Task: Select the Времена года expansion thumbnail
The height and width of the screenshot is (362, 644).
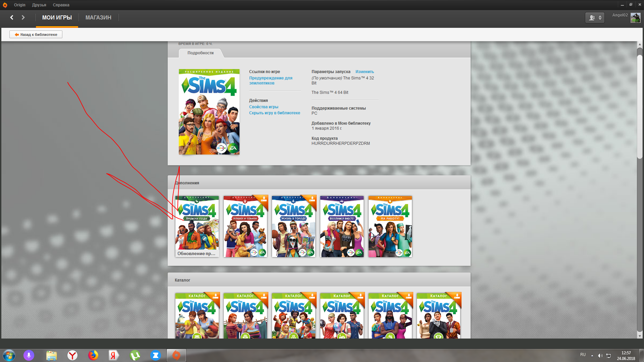Action: pos(197,226)
